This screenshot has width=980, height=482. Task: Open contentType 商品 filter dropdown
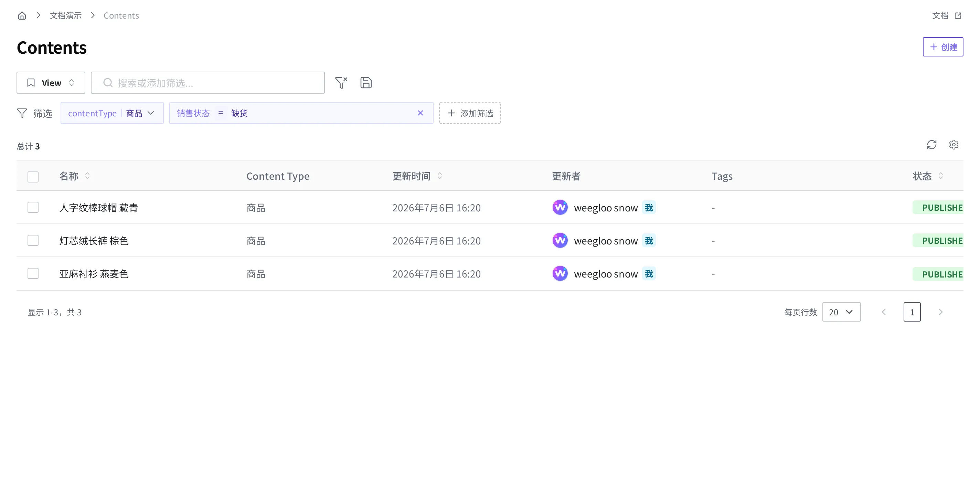(112, 113)
